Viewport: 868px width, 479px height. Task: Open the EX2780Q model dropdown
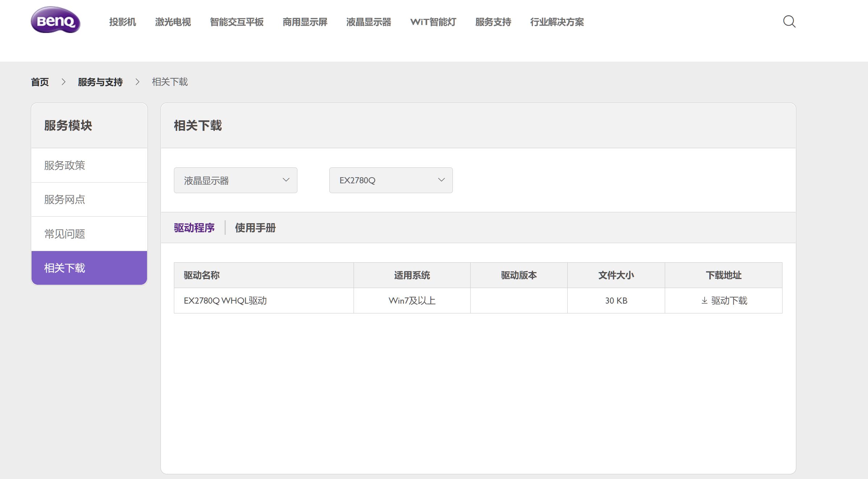tap(391, 180)
